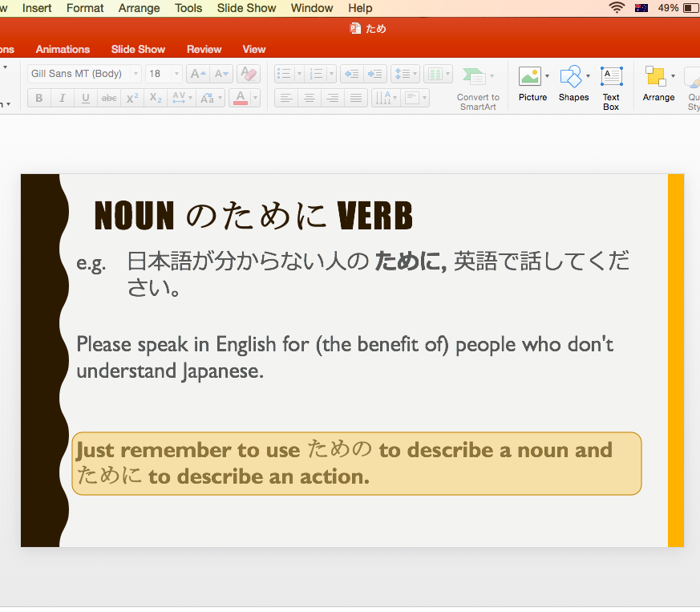Decrease font size with the A-down icon
Image resolution: width=700 pixels, height=612 pixels.
(x=221, y=74)
